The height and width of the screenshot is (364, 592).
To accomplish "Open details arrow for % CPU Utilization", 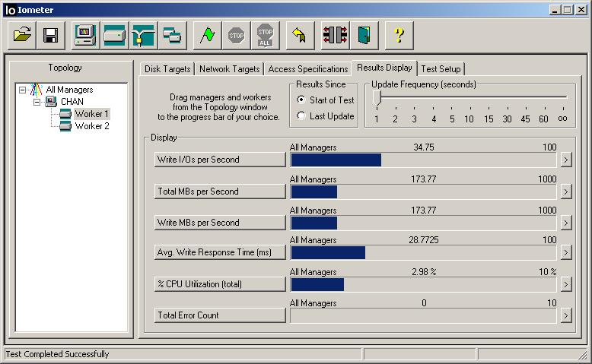I will tap(565, 284).
